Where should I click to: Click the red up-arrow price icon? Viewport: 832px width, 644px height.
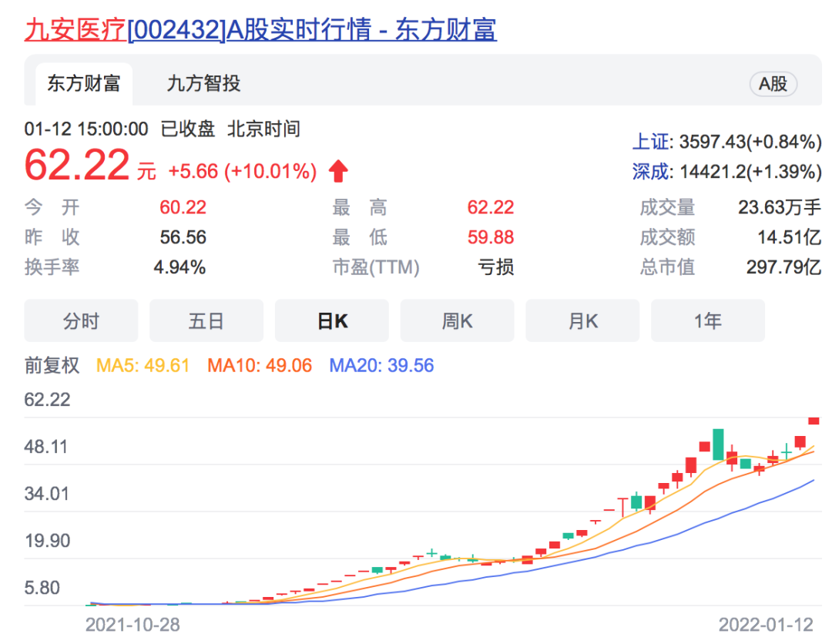click(x=338, y=171)
